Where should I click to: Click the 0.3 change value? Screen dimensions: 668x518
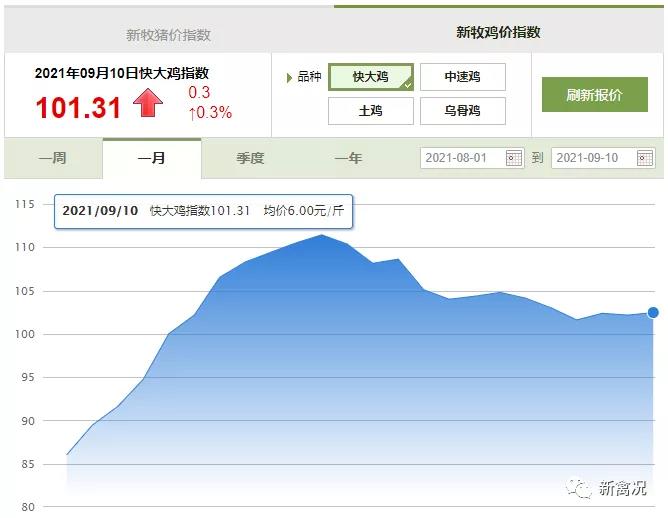click(199, 92)
